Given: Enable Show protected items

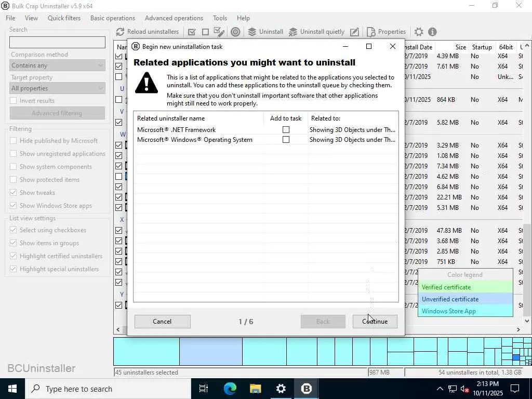Looking at the screenshot, I should 13,179.
